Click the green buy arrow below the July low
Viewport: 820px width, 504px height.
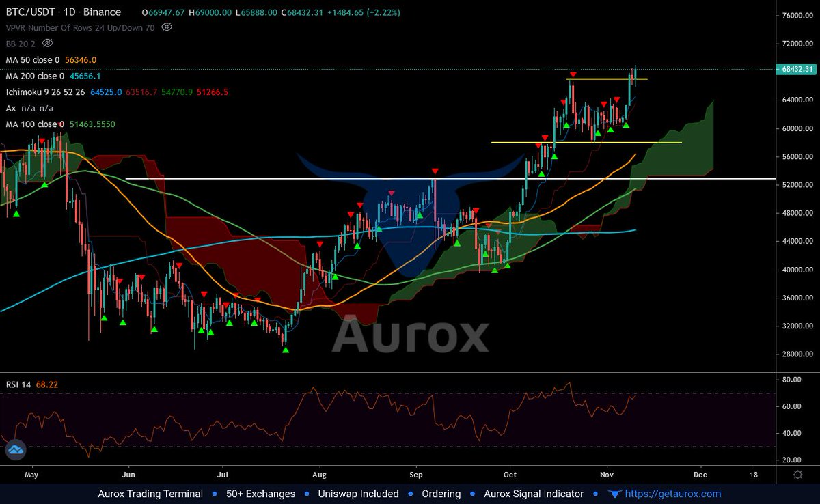click(x=286, y=350)
